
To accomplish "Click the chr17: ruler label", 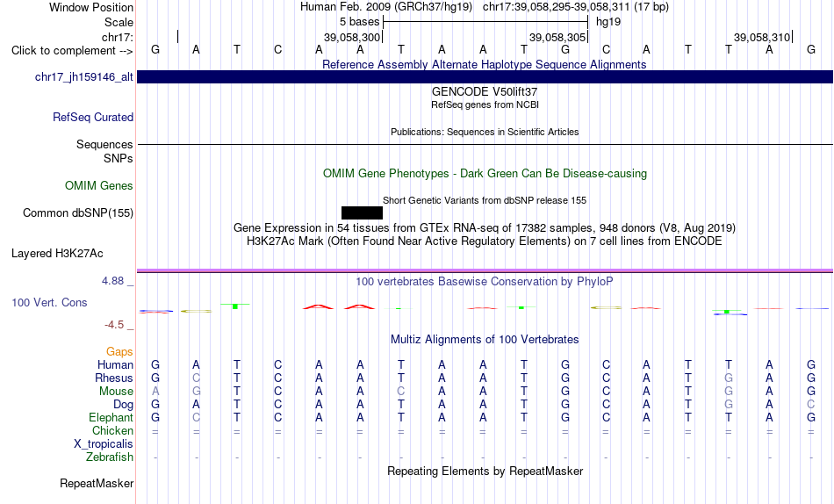I will click(118, 37).
